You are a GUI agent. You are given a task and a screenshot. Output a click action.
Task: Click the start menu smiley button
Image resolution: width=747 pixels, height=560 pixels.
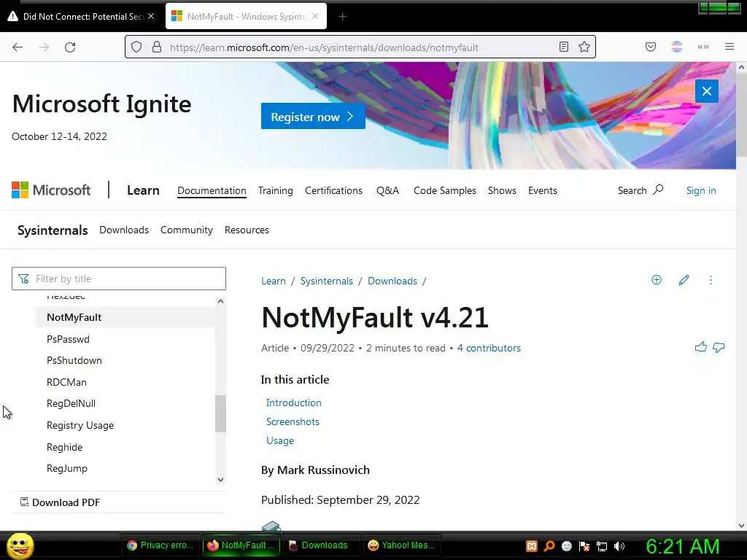point(20,545)
